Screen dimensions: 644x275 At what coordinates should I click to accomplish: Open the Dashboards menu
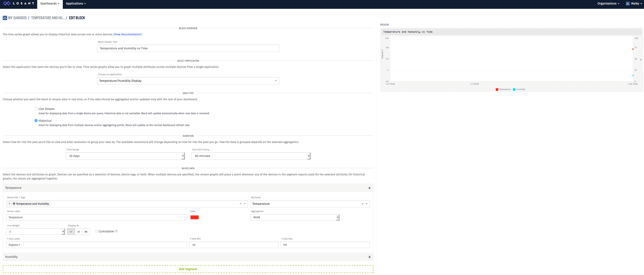[x=50, y=4]
